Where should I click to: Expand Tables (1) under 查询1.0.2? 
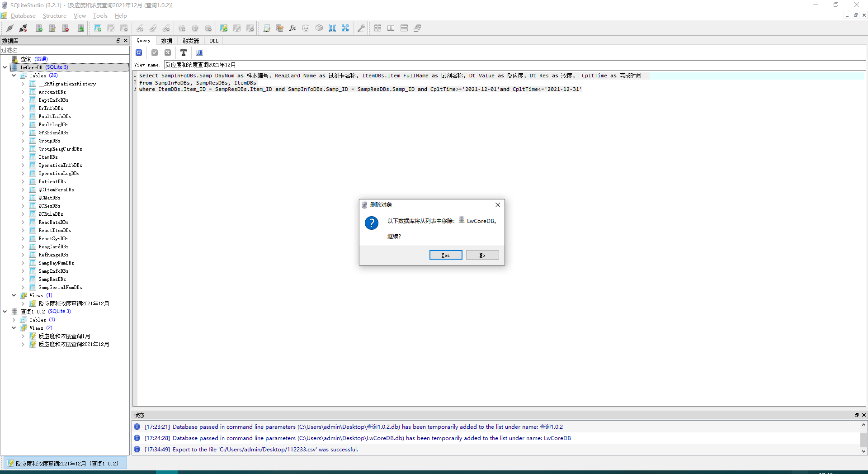(14, 320)
